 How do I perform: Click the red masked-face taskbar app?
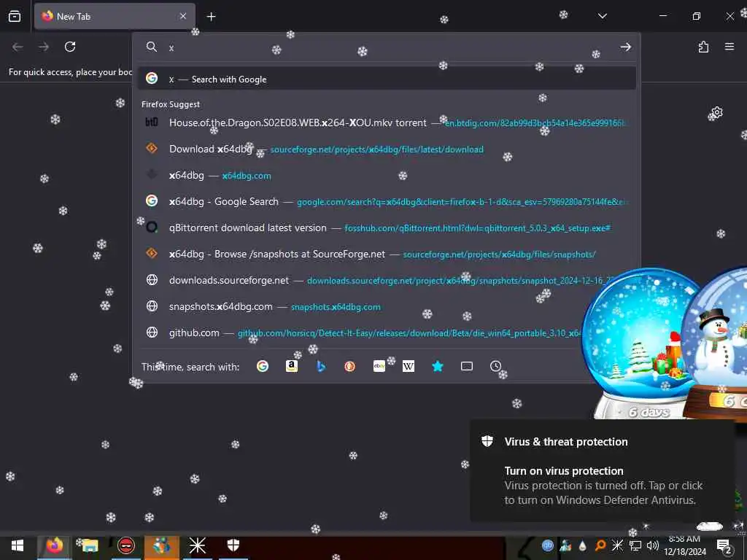125,545
